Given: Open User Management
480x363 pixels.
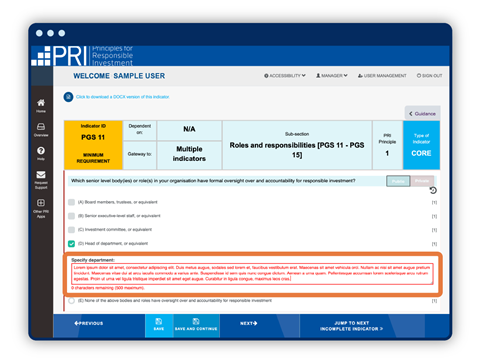Looking at the screenshot, I should click(382, 76).
